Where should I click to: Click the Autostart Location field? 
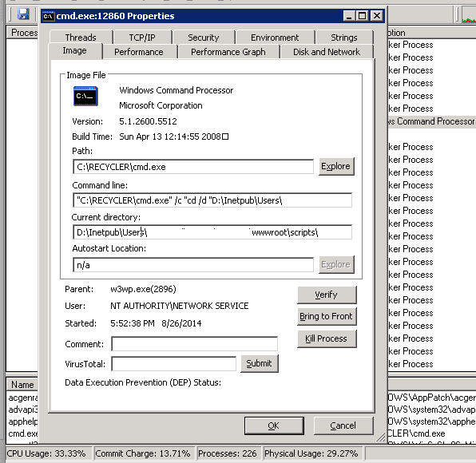coord(193,265)
